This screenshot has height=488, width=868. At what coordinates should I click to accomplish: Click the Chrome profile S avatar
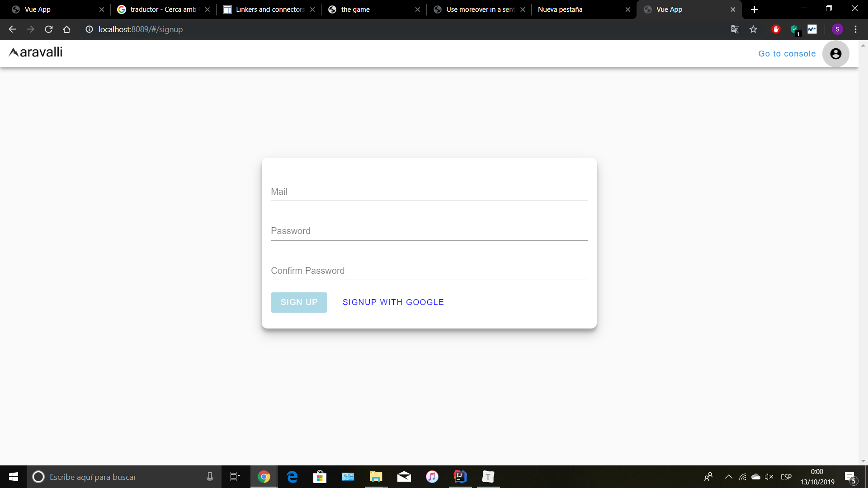click(x=837, y=29)
